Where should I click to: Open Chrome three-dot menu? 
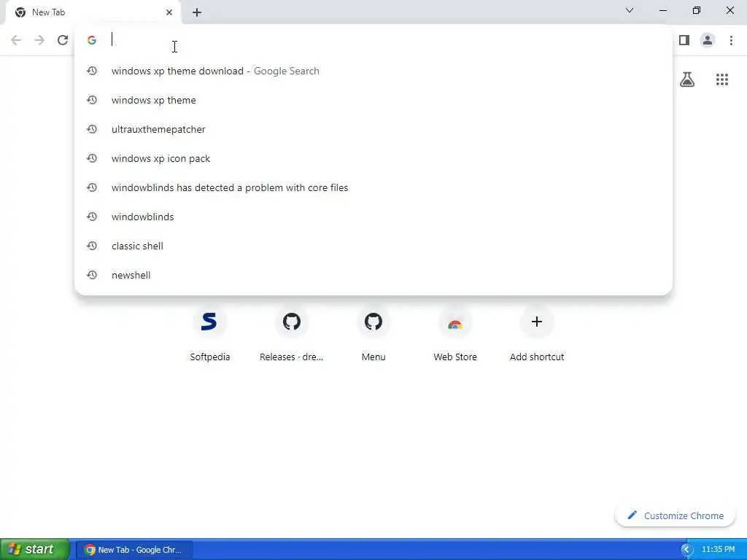pos(731,40)
